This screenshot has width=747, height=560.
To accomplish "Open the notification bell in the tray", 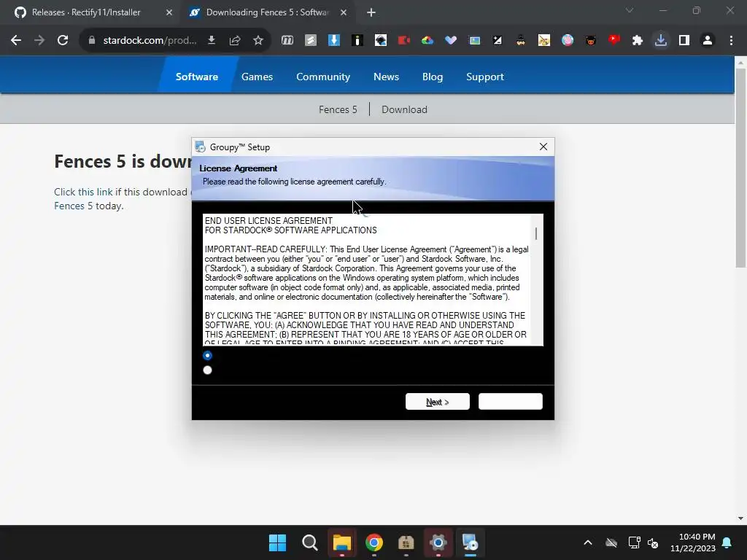I will point(727,542).
